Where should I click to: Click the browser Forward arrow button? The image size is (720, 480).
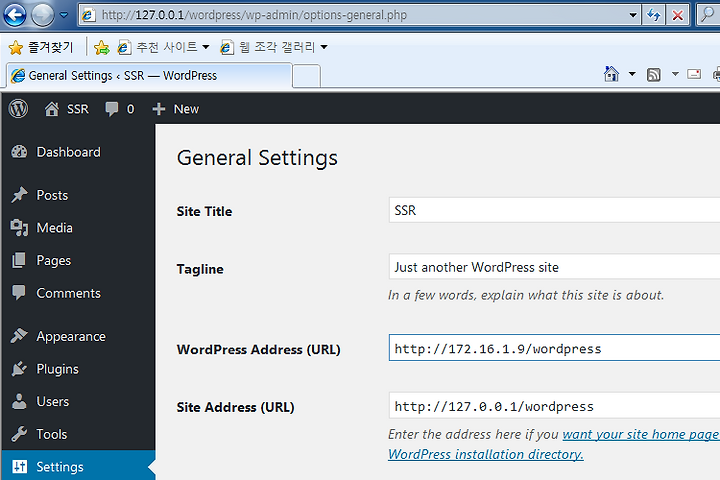(x=43, y=15)
